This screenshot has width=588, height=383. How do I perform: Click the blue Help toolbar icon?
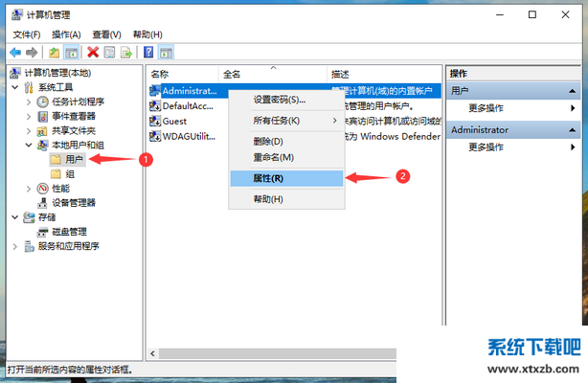pyautogui.click(x=148, y=52)
